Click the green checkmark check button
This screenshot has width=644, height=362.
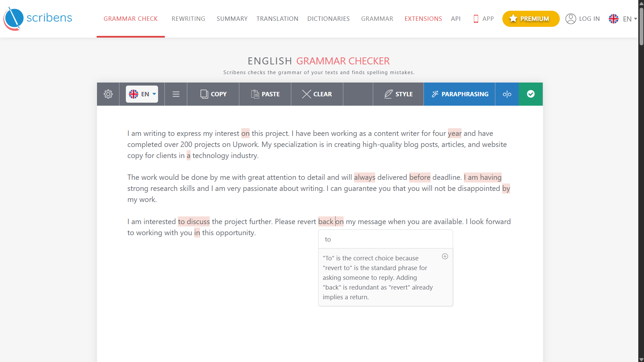[531, 94]
